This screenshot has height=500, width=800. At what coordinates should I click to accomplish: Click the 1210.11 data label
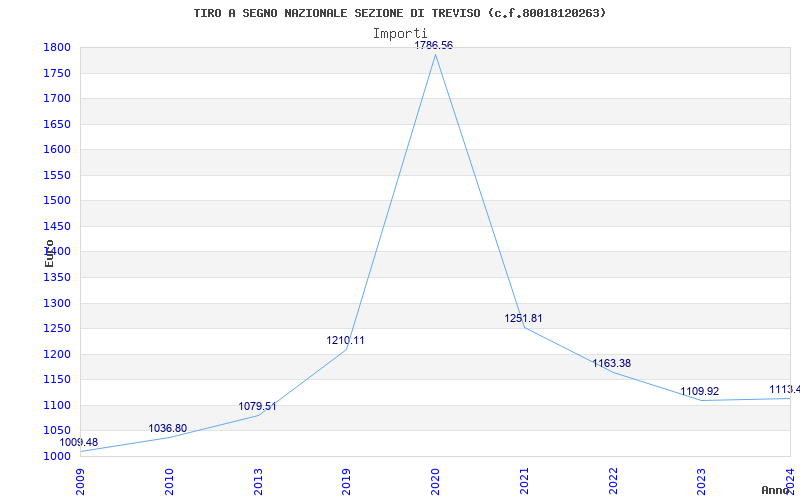345,340
